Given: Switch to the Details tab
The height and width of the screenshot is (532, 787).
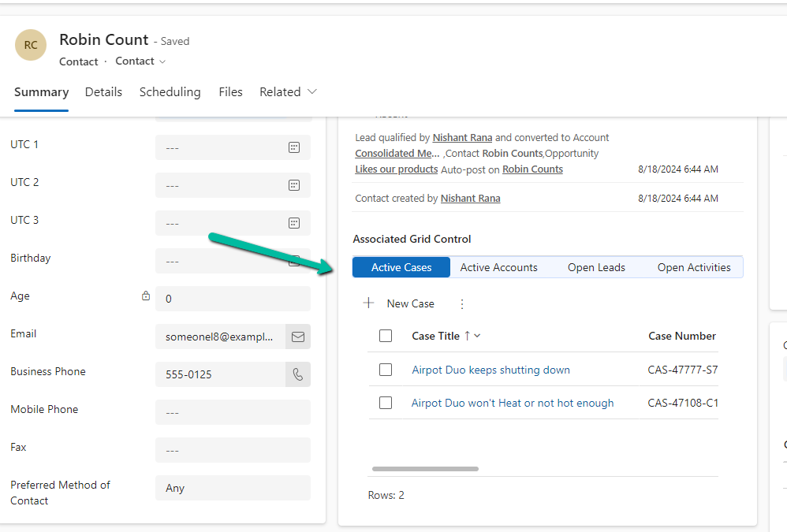Looking at the screenshot, I should click(x=103, y=92).
